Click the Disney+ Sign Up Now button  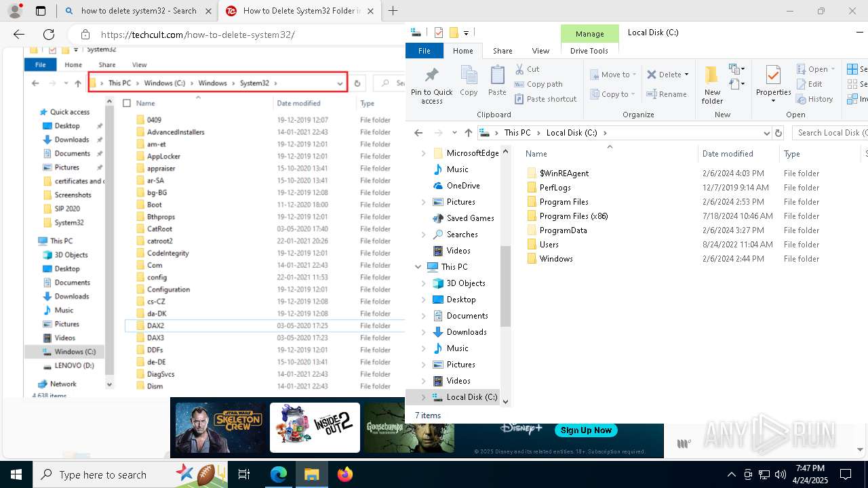(x=586, y=430)
